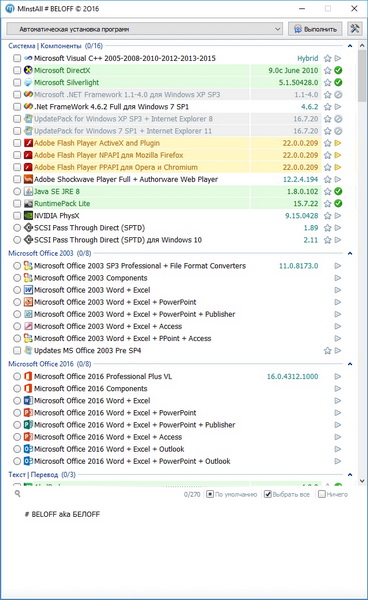Star the Microsoft DirectX entry
Image resolution: width=368 pixels, height=600 pixels.
[327, 70]
